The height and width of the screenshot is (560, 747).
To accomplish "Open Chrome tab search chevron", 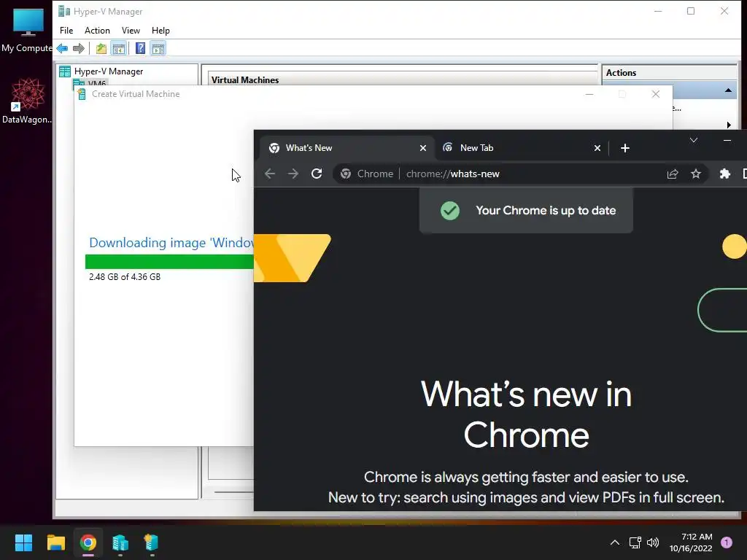I will [694, 140].
